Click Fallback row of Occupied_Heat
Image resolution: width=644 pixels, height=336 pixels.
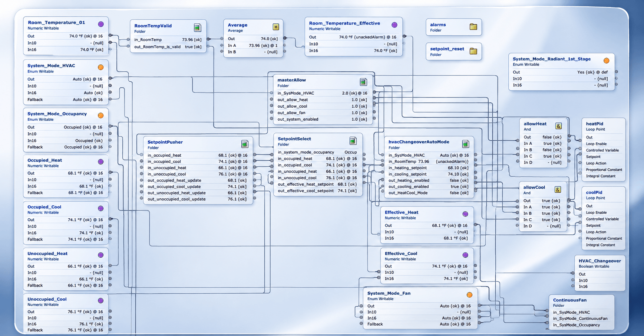click(x=66, y=193)
